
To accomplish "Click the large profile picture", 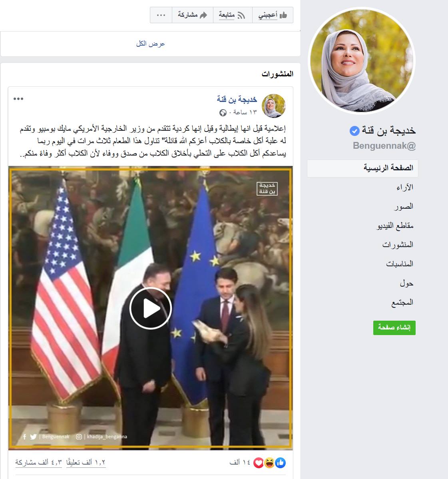I will [x=362, y=60].
